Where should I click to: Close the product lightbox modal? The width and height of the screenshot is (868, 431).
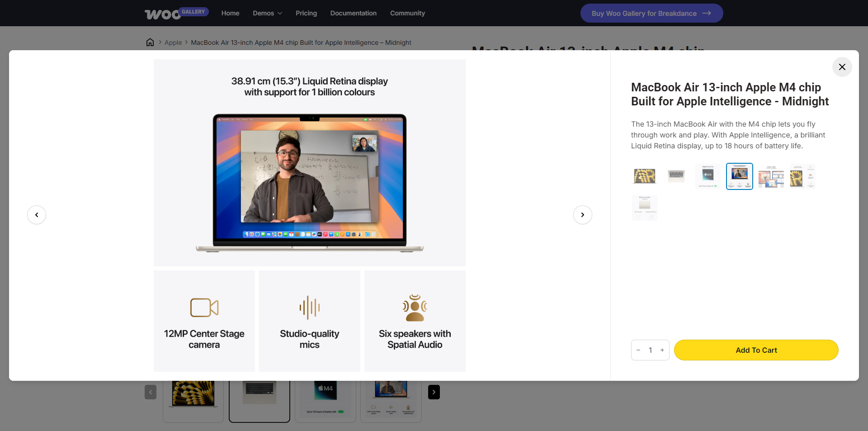pyautogui.click(x=842, y=67)
